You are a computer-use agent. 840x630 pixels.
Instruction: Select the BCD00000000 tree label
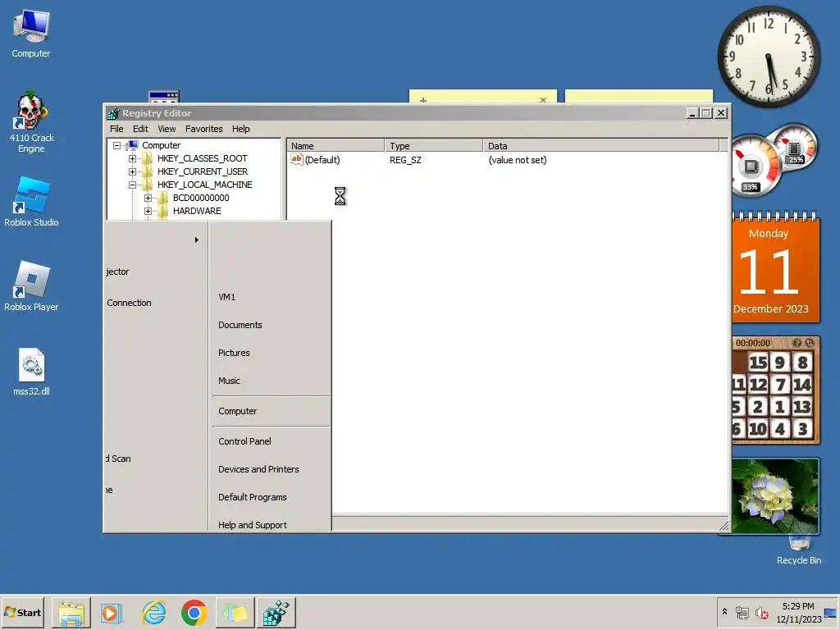(201, 198)
